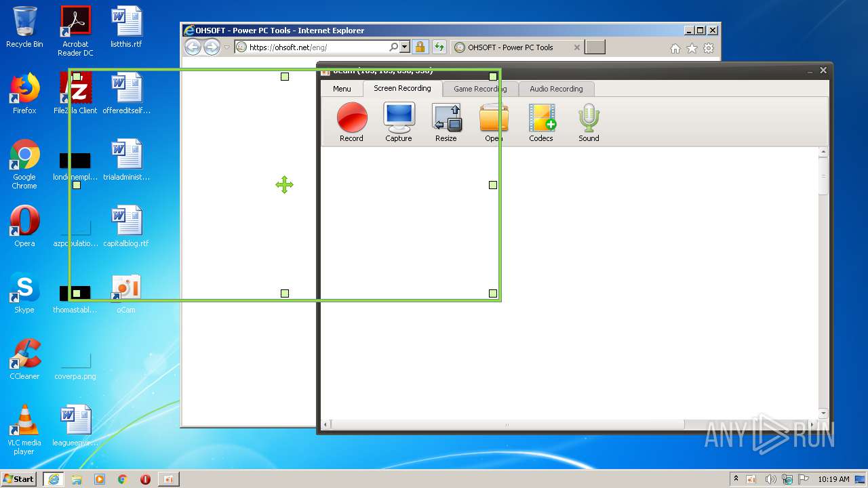The height and width of the screenshot is (488, 868).
Task: Click the oCam vertical scrollbar up arrow
Action: coord(824,152)
